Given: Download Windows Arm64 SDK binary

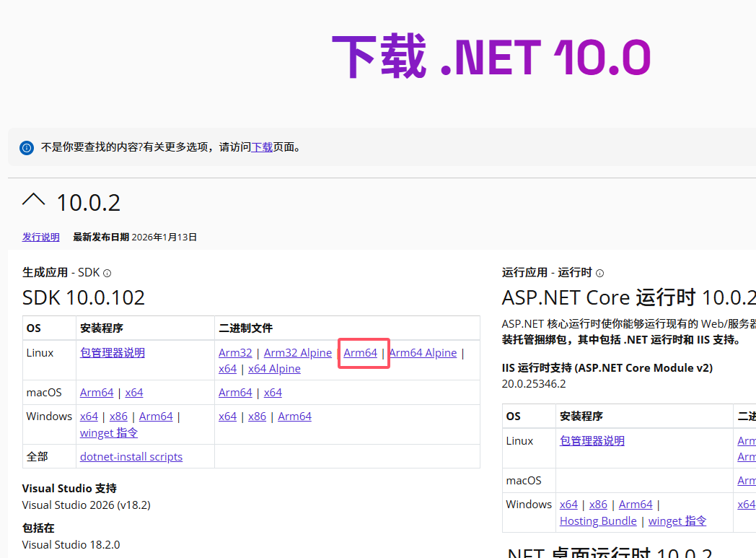Looking at the screenshot, I should coord(294,416).
